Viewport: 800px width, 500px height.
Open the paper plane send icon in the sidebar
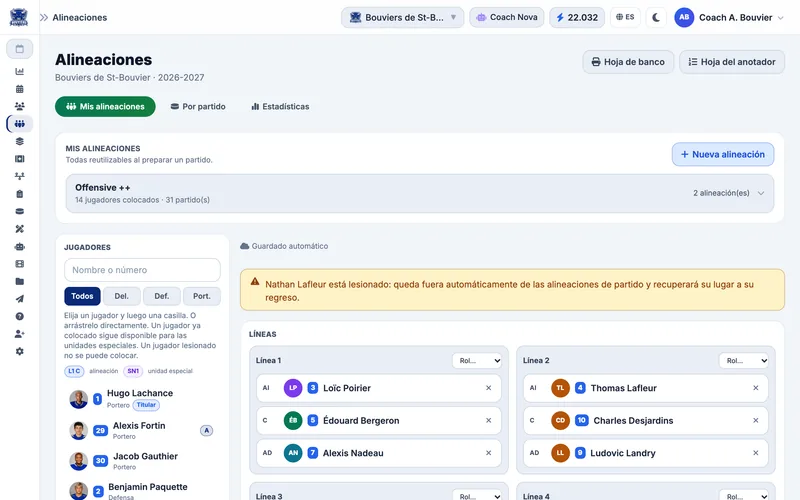click(19, 298)
